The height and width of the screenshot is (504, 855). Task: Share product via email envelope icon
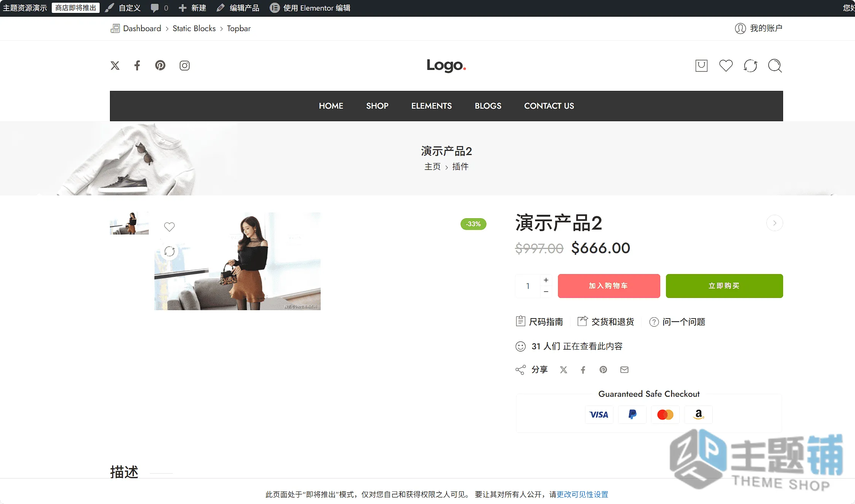click(624, 369)
